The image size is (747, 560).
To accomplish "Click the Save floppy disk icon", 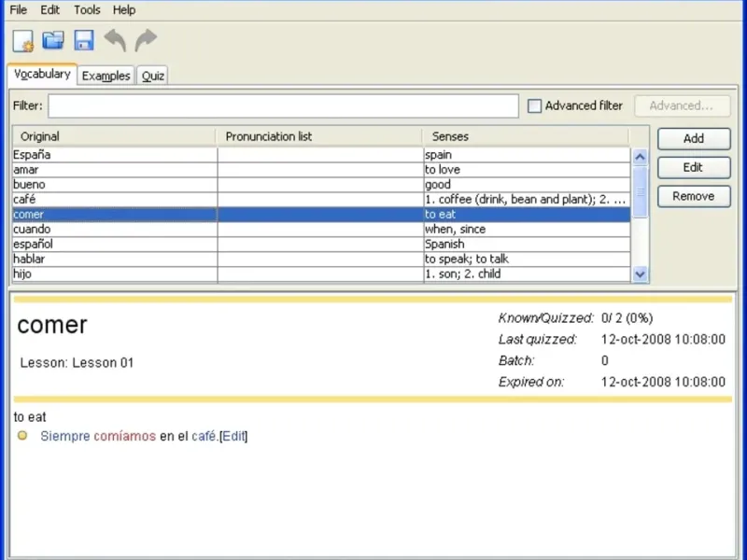I will pos(84,40).
